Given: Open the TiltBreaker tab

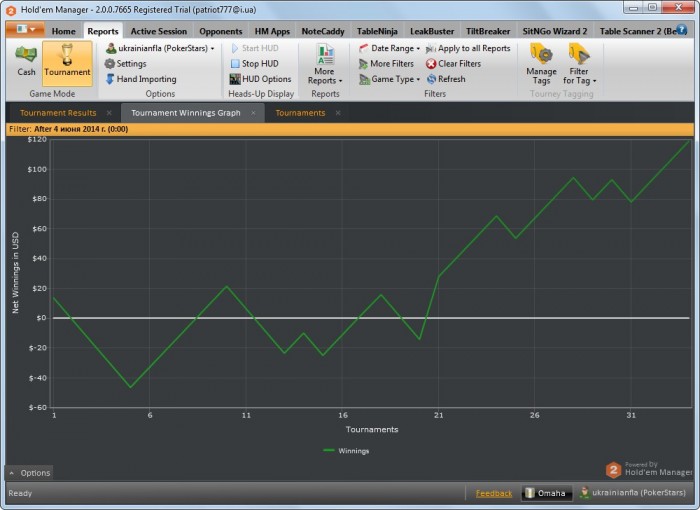Looking at the screenshot, I should [488, 31].
